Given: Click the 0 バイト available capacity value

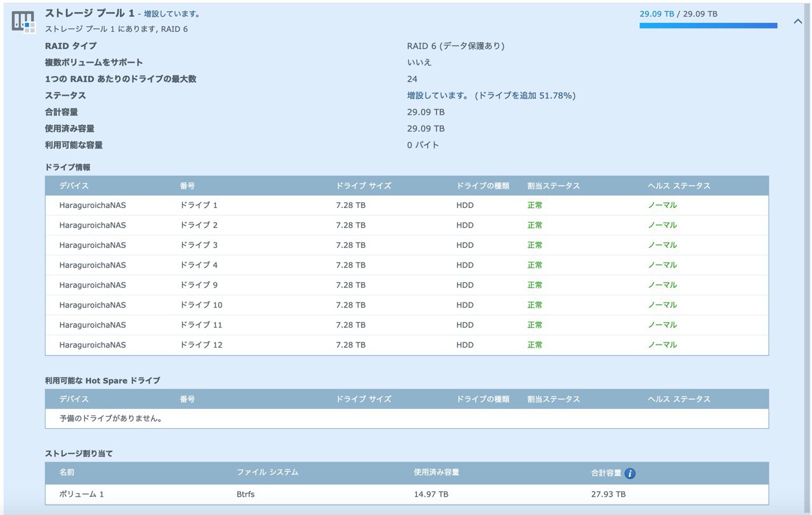Looking at the screenshot, I should [423, 145].
